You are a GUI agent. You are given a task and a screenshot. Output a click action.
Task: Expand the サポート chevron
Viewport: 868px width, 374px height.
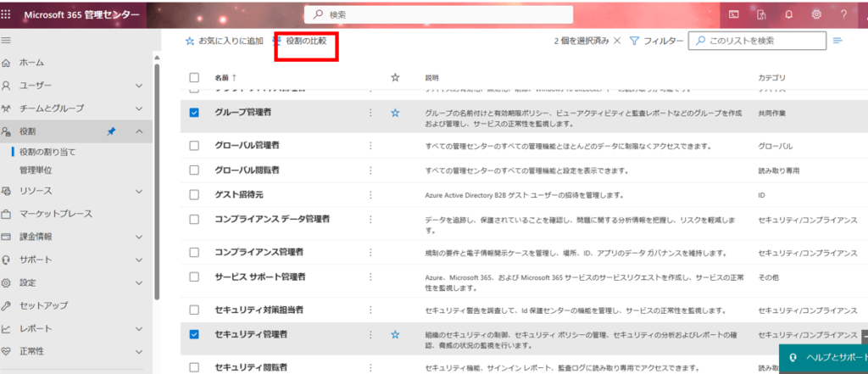coord(139,260)
